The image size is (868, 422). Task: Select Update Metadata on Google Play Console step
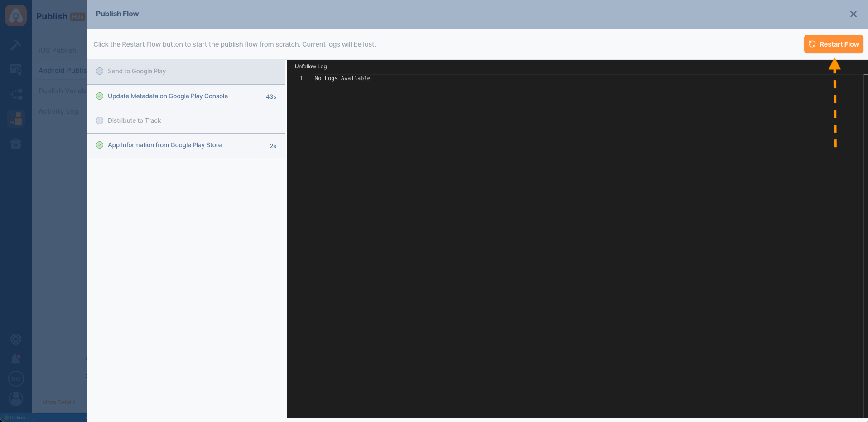(x=168, y=96)
